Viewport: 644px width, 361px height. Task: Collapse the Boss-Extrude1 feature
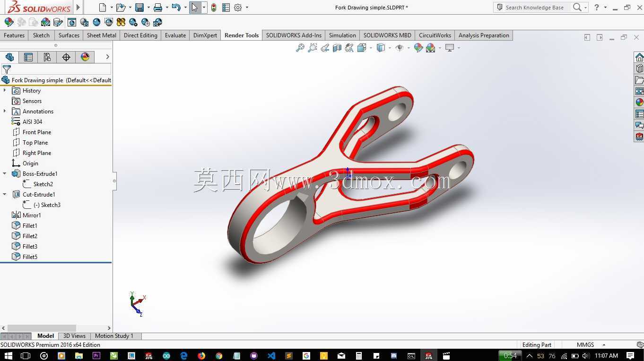(x=5, y=173)
